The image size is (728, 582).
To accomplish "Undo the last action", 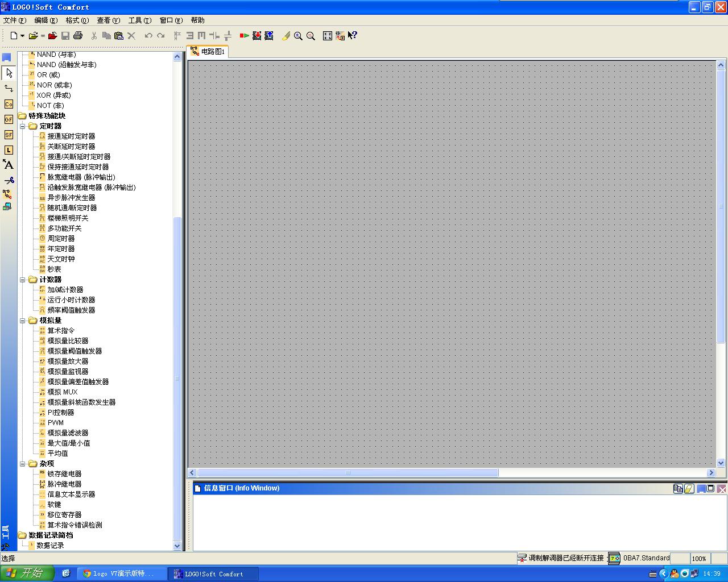I will click(x=148, y=36).
